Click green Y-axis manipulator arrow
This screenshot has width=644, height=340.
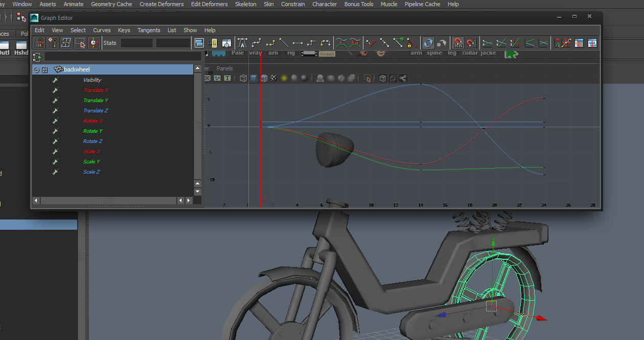tap(493, 242)
